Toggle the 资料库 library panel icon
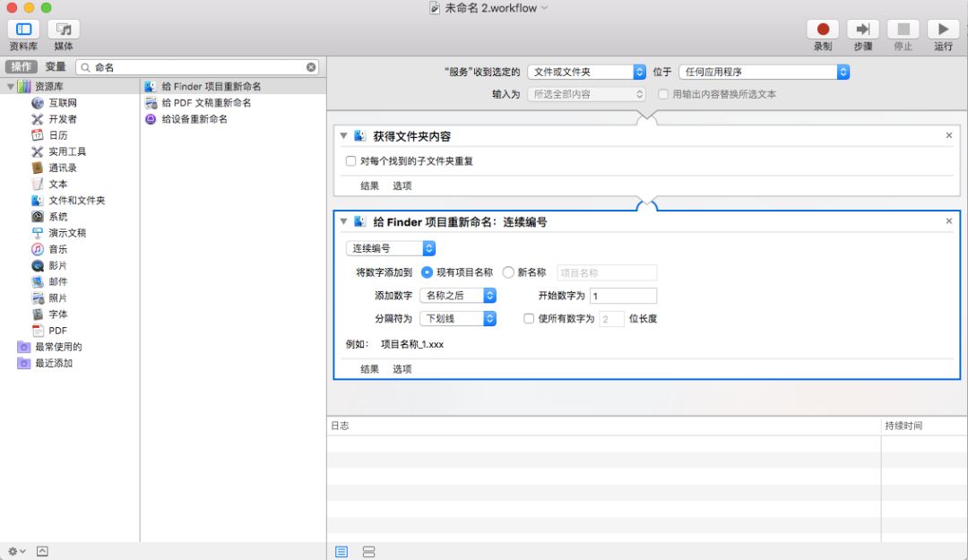 click(x=23, y=30)
